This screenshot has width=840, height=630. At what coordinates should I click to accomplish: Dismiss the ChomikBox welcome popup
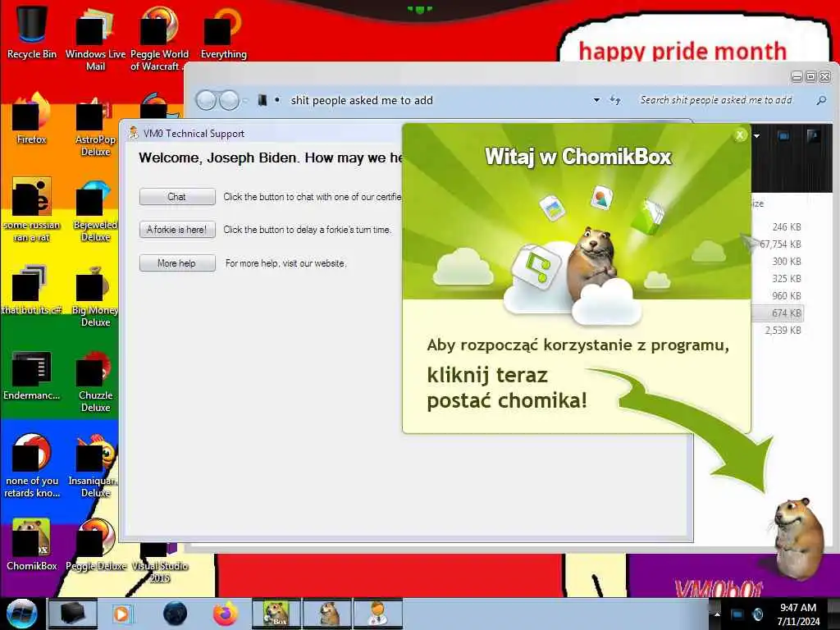[x=740, y=135]
